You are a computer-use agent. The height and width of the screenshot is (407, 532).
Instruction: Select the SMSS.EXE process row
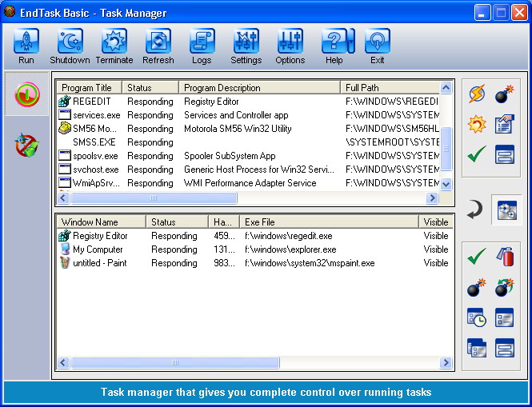pyautogui.click(x=248, y=142)
